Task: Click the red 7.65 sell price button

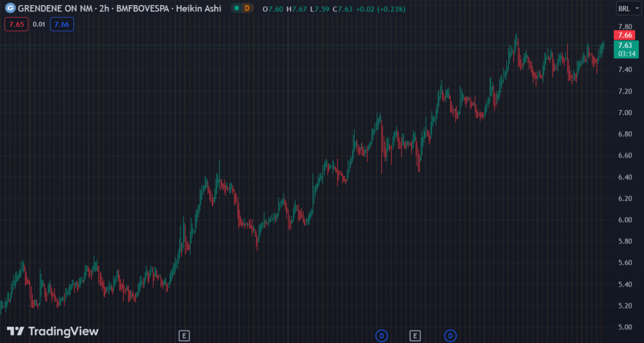Action: click(16, 24)
